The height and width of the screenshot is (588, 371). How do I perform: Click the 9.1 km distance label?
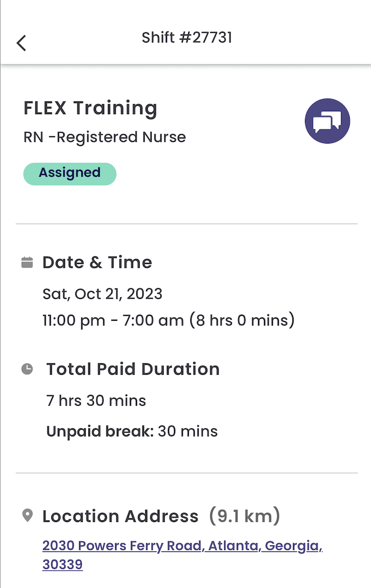(x=244, y=516)
